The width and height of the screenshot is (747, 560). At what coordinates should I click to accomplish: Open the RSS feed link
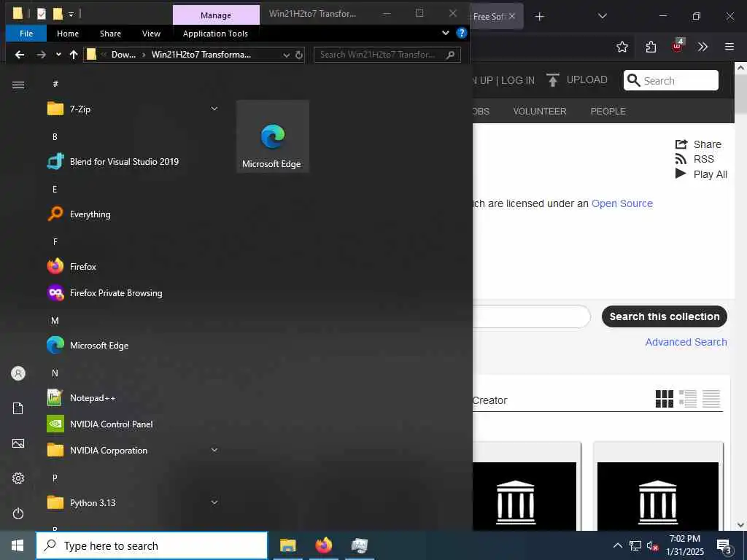click(x=694, y=159)
